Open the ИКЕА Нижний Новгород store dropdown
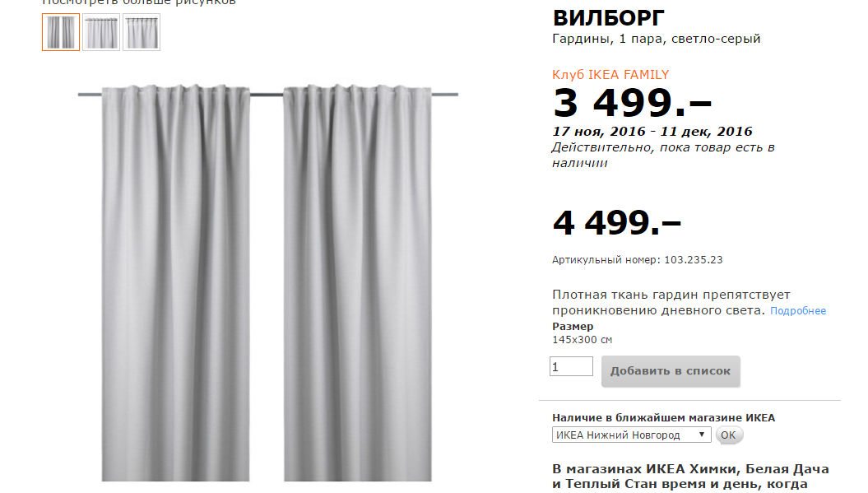 (x=632, y=435)
